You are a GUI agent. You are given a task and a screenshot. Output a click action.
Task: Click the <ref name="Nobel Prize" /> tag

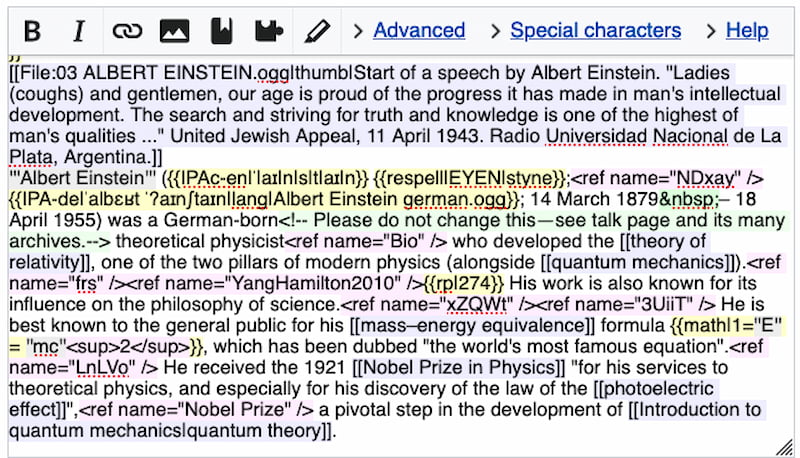point(197,409)
